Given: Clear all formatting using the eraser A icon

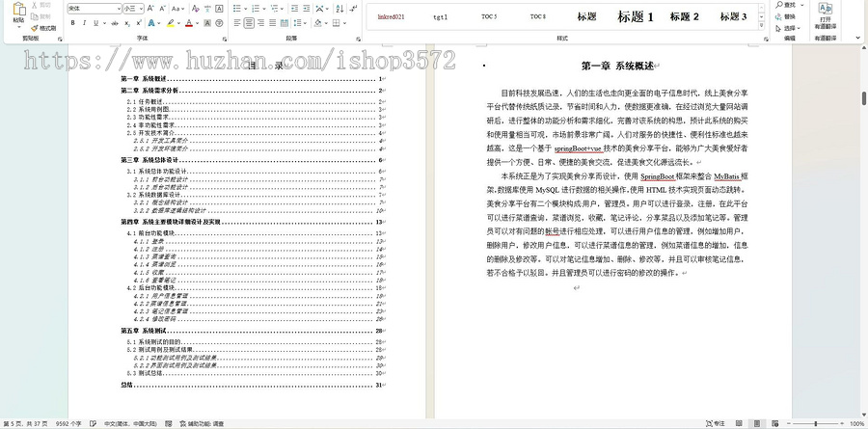Looking at the screenshot, I should [195, 9].
